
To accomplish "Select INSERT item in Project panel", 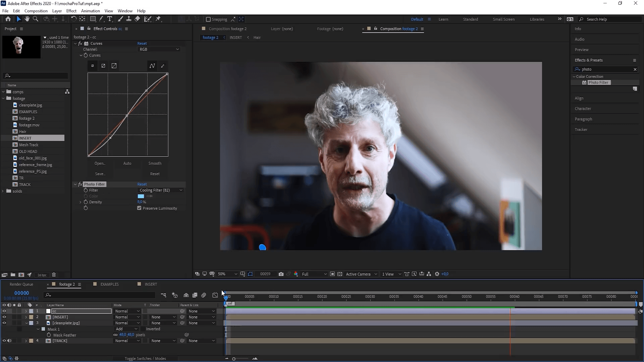I will (x=25, y=138).
